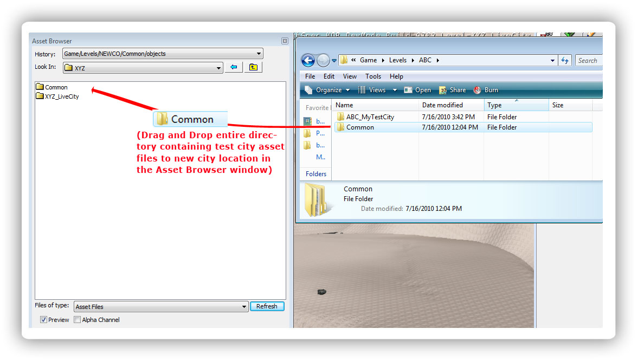
Task: Open the Files of type dropdown
Action: coord(244,307)
